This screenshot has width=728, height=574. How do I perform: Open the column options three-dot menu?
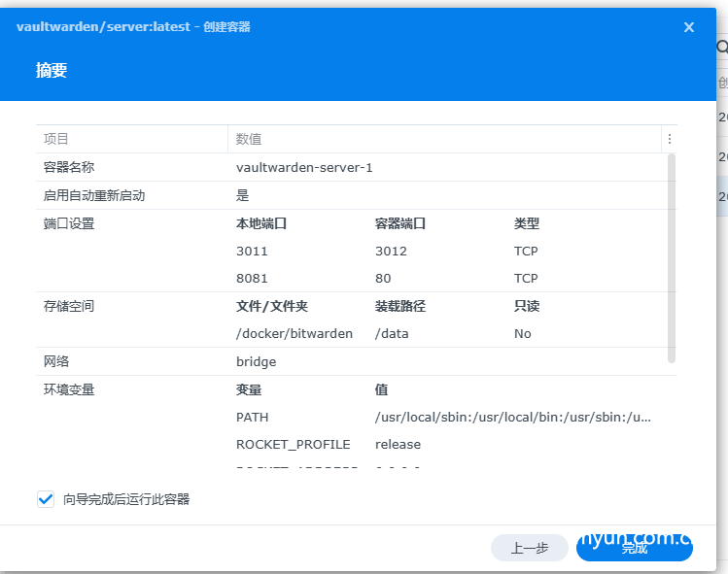(669, 140)
